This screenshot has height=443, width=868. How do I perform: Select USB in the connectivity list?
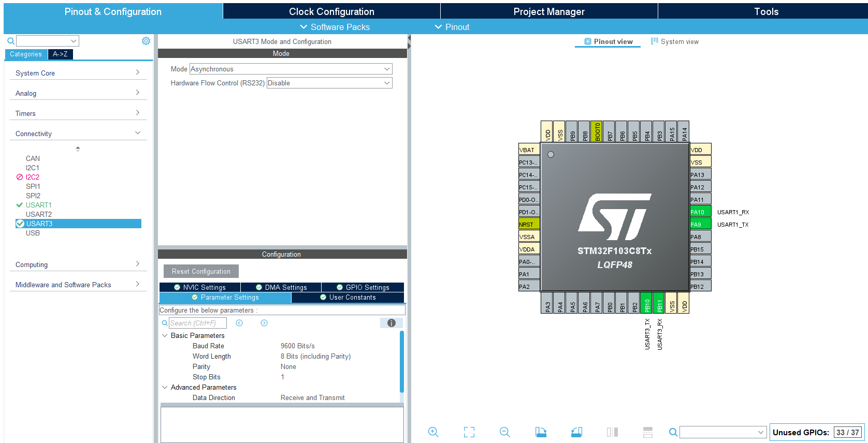[33, 233]
